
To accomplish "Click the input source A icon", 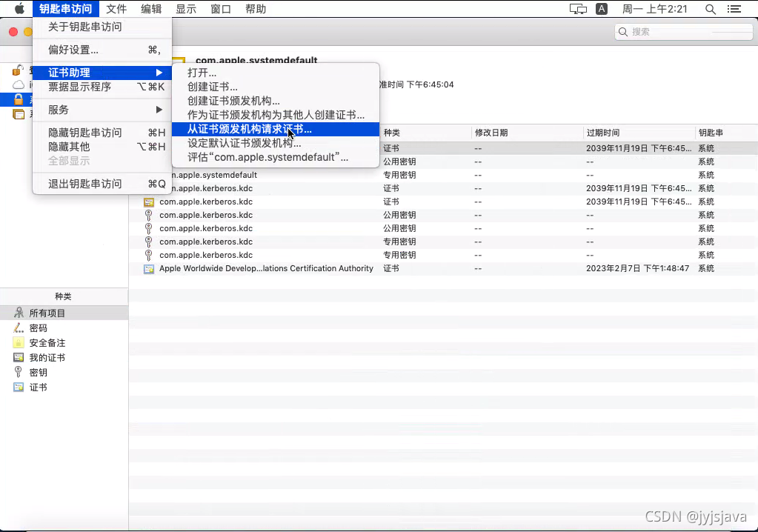I will pos(602,9).
